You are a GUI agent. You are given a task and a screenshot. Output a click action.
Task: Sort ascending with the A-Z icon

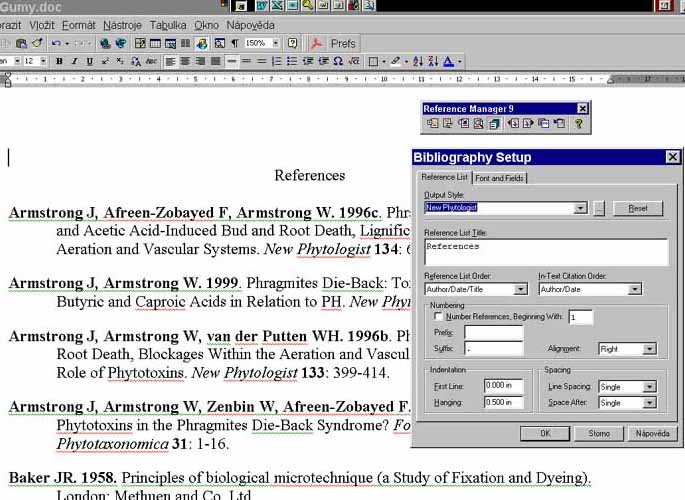[418, 61]
